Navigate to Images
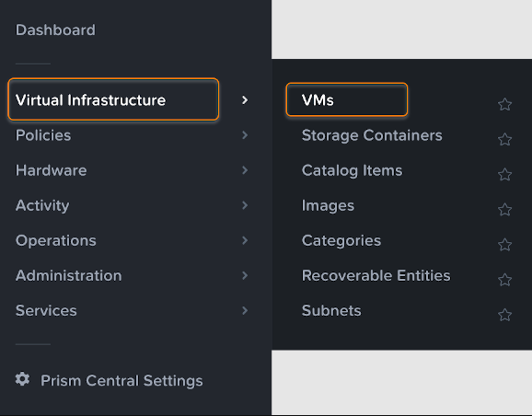 point(328,205)
